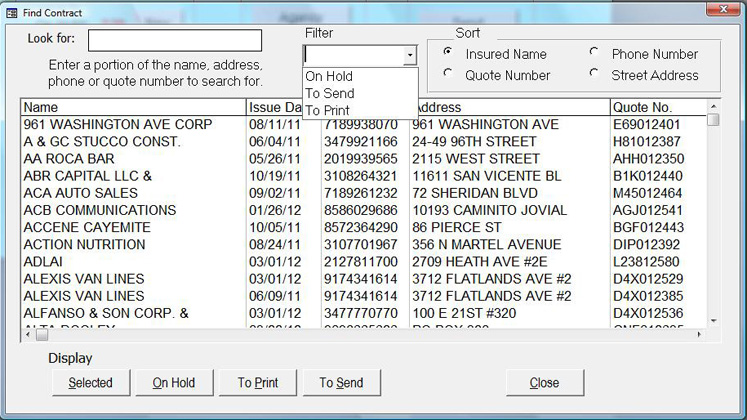The width and height of the screenshot is (747, 420).
Task: Click quote number D4X012529
Action: click(648, 279)
